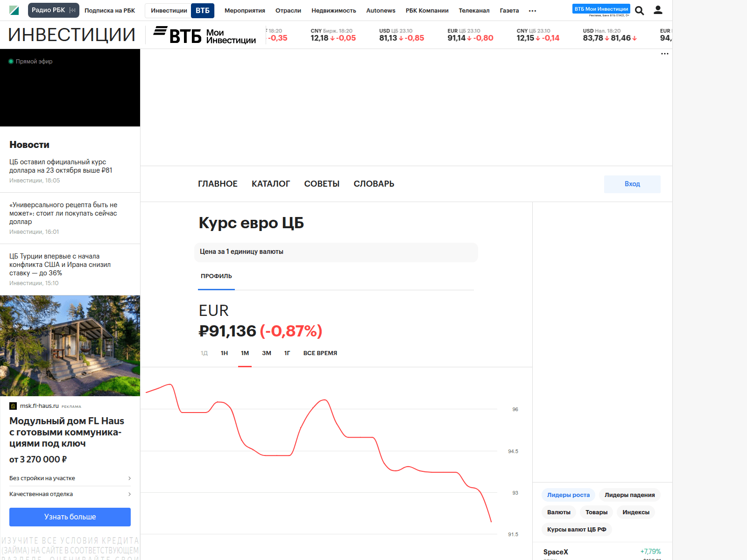Select the Лидеры роста filter chip
The image size is (747, 560).
point(568,495)
